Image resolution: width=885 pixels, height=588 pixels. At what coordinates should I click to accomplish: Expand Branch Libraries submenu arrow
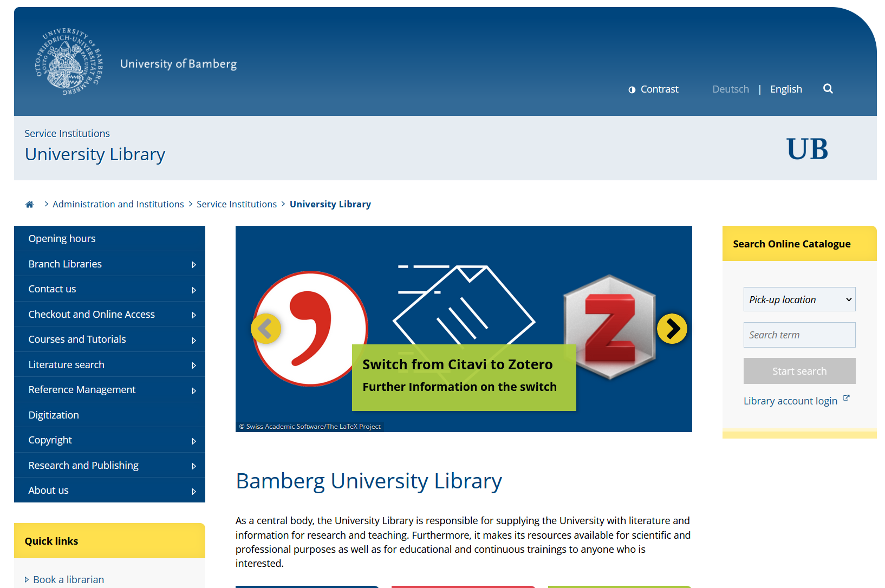click(194, 265)
